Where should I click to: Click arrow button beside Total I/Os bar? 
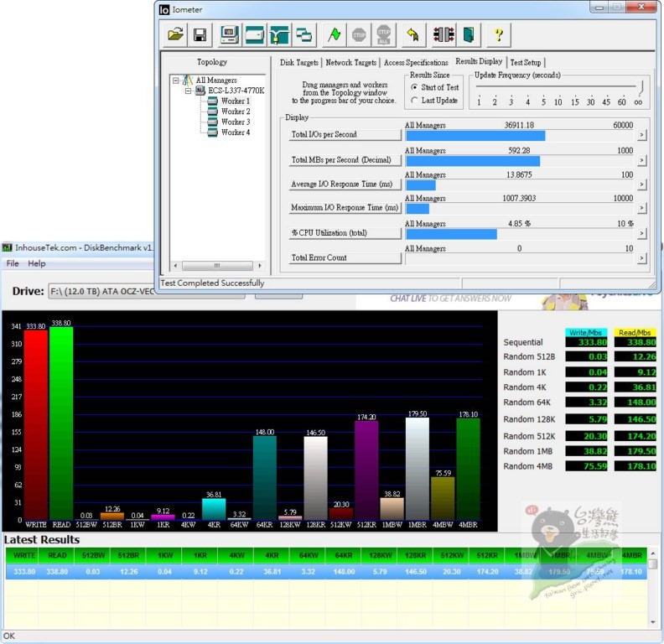point(641,135)
